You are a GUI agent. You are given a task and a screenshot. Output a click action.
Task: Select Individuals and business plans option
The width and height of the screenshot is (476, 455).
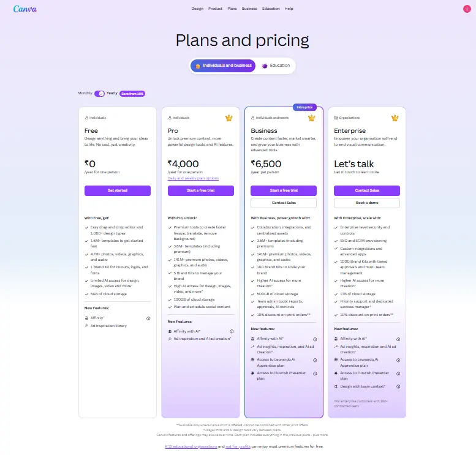223,66
